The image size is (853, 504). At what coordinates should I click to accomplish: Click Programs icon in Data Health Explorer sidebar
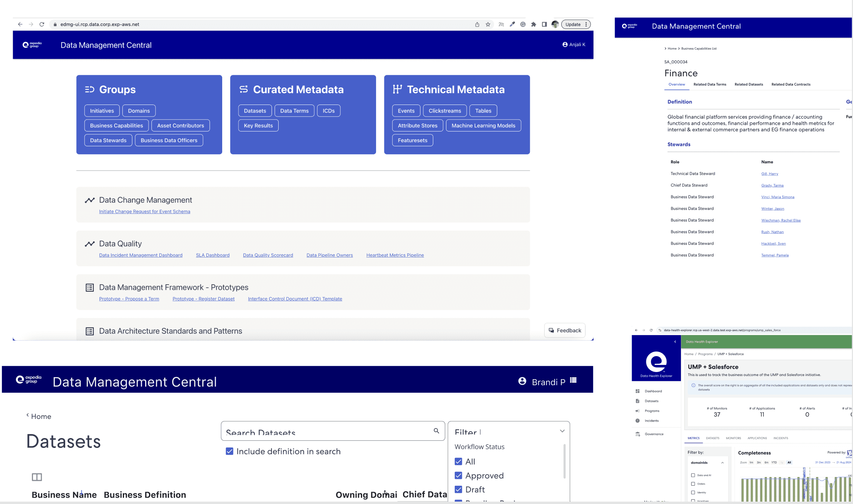pos(638,411)
